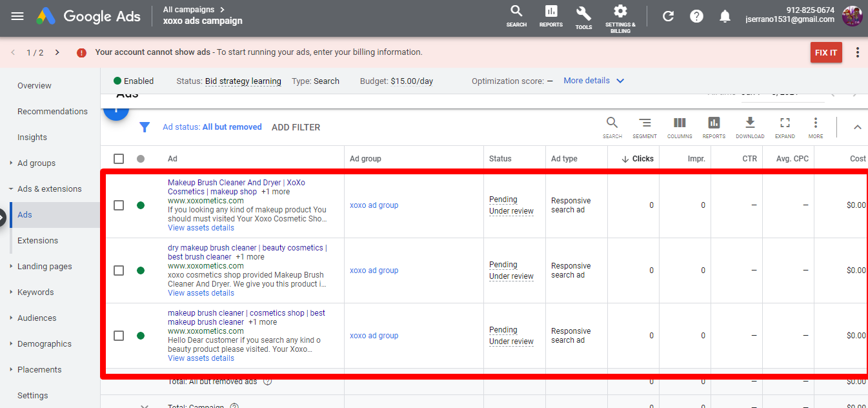The height and width of the screenshot is (408, 868).
Task: Click the Search magnifier in top bar
Action: pyautogui.click(x=516, y=15)
